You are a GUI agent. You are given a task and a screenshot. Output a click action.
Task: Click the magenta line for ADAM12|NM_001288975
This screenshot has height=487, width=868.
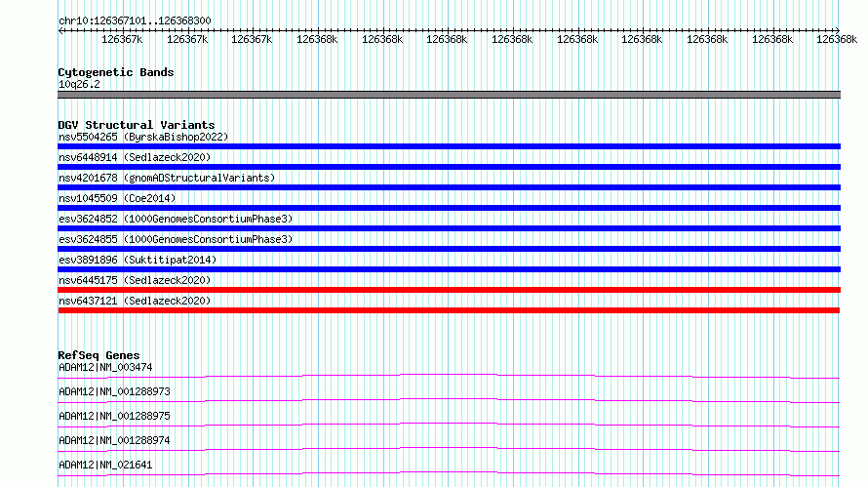pyautogui.click(x=449, y=425)
